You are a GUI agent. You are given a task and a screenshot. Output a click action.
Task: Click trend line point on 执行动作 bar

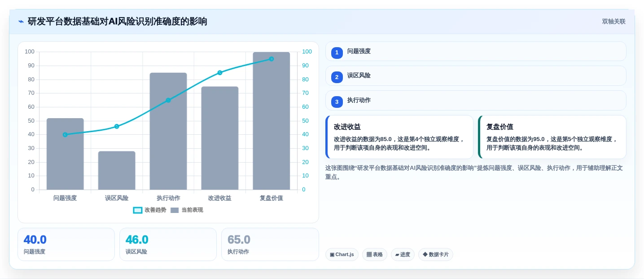[x=168, y=100]
